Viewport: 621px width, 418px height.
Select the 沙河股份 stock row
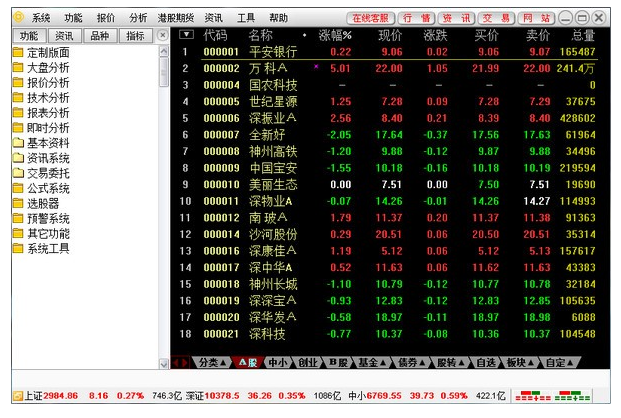pyautogui.click(x=386, y=234)
